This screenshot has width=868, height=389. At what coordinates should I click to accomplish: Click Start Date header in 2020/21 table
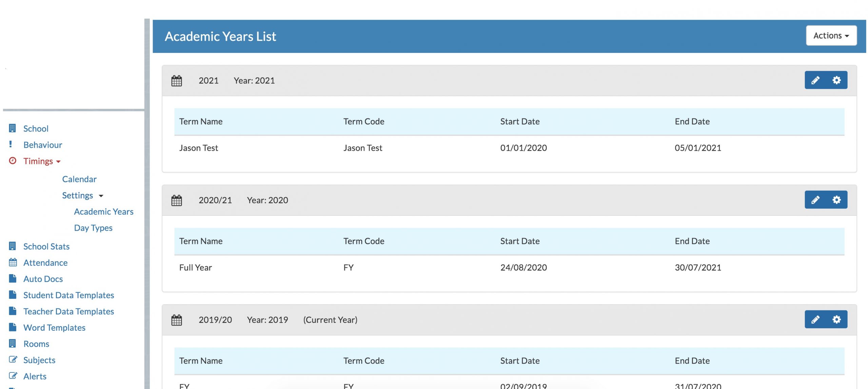pyautogui.click(x=520, y=241)
